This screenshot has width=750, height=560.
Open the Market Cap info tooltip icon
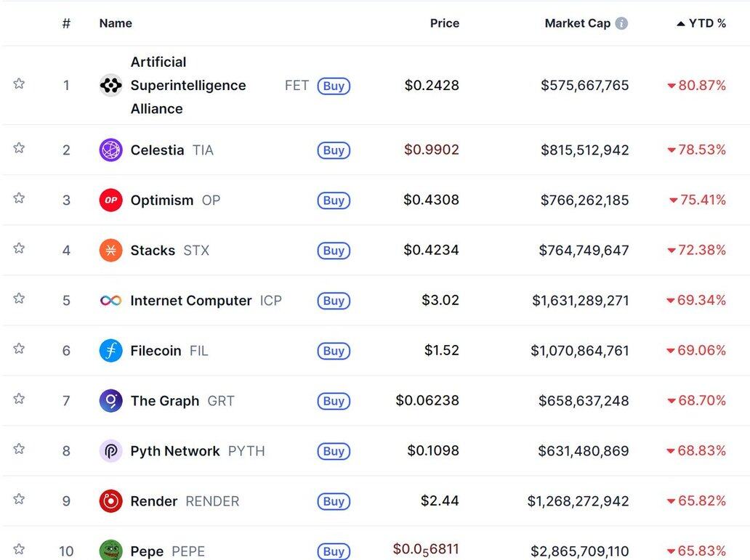point(621,23)
